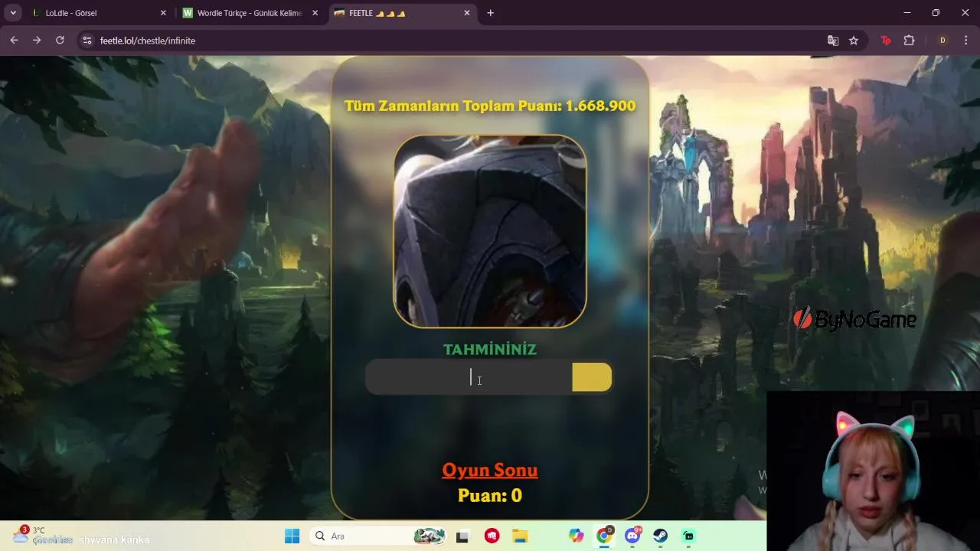
Task: Open Google Chrome in the taskbar
Action: point(605,536)
